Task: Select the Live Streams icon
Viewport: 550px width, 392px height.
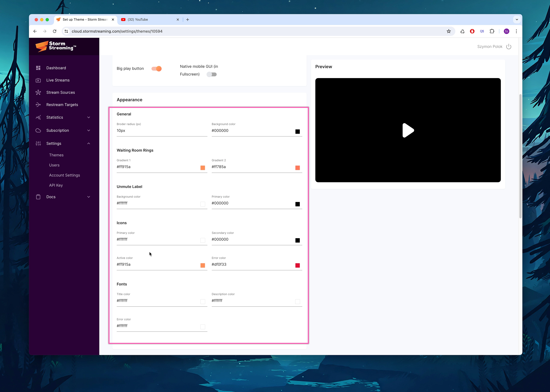Action: pos(38,80)
